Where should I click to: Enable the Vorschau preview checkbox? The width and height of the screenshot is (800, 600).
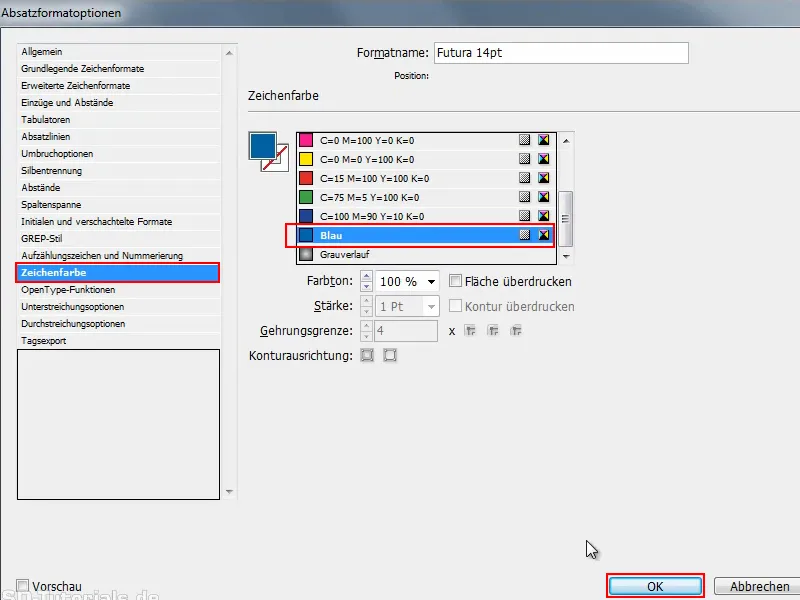(22, 585)
